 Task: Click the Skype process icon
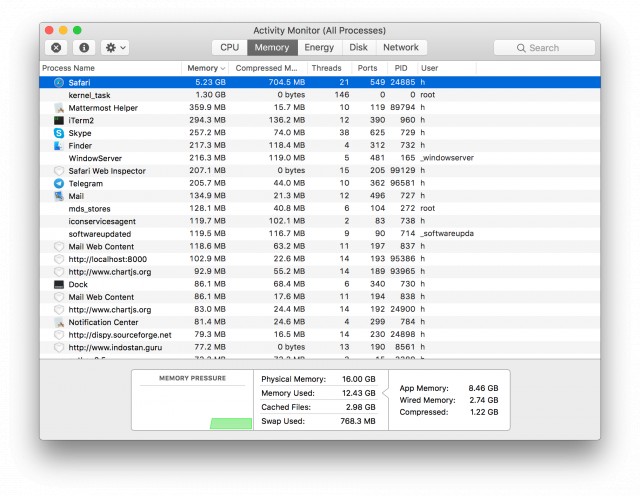[59, 133]
